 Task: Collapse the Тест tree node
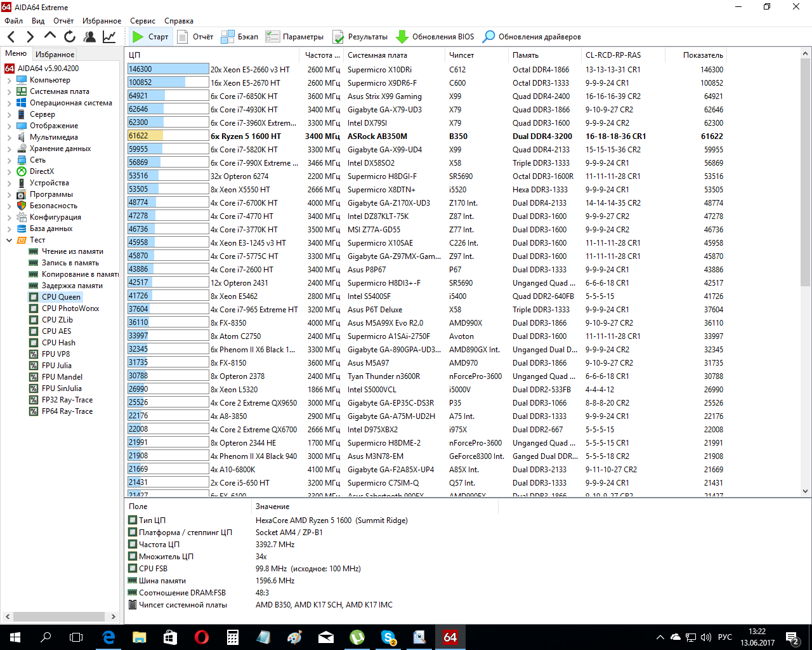pyautogui.click(x=9, y=240)
